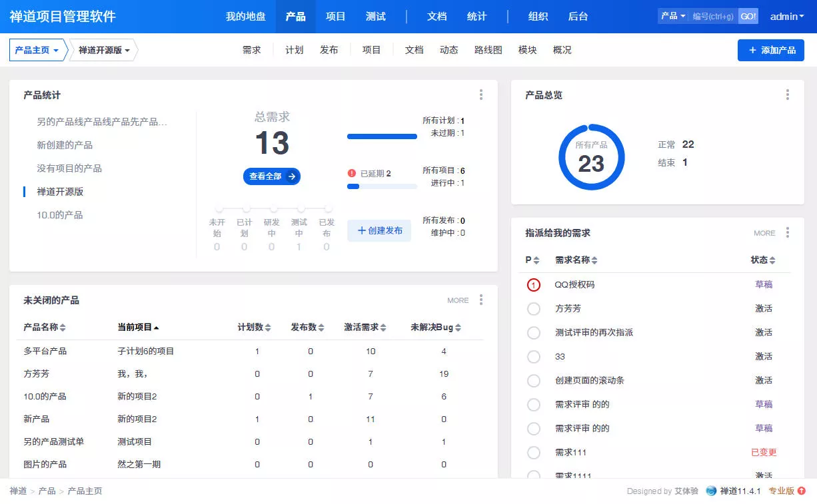Open 测试 in top navigation
The height and width of the screenshot is (504, 817).
[x=376, y=17]
